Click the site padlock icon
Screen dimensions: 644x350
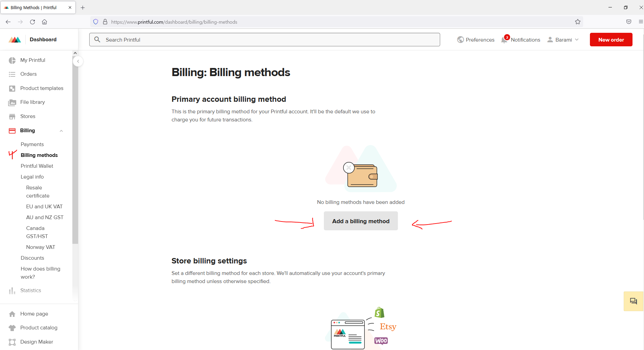tap(105, 22)
